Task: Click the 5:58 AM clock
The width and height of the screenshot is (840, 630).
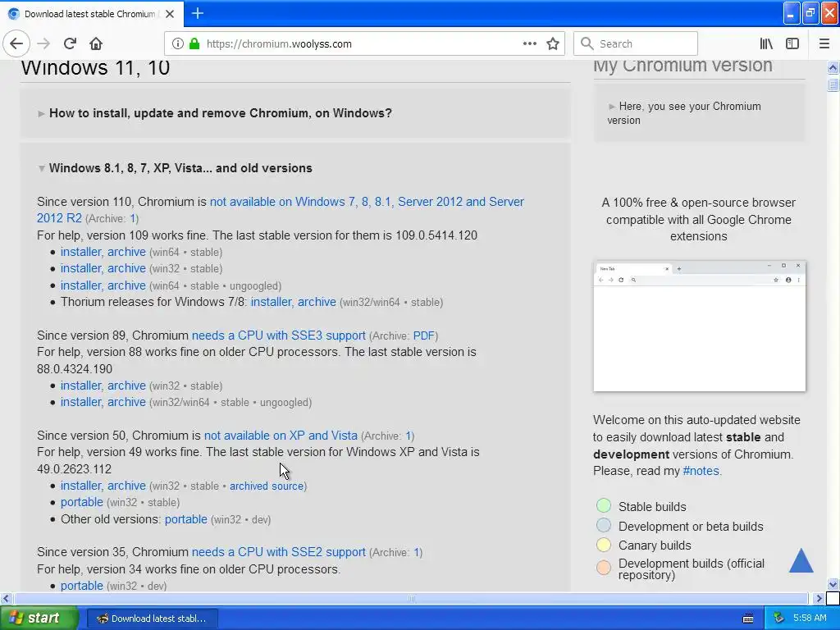Action: coord(810,619)
